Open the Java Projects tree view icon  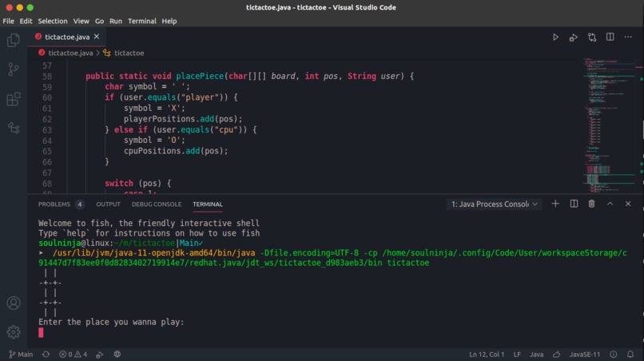click(x=13, y=128)
